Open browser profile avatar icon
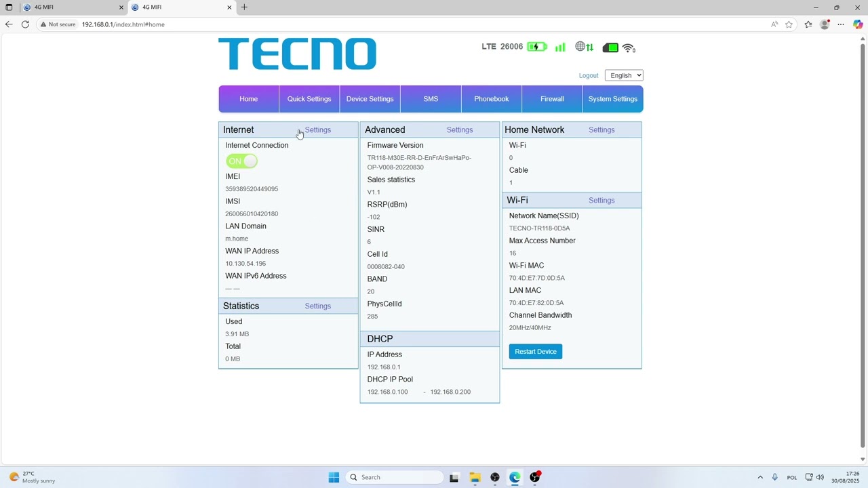The height and width of the screenshot is (488, 868). pos(825,24)
